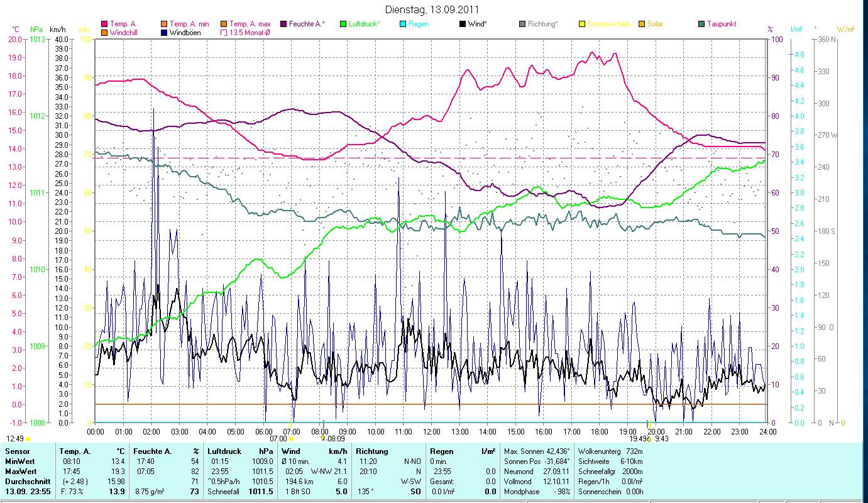The width and height of the screenshot is (868, 503).
Task: Click the black Wind legend square
Action: [x=463, y=24]
